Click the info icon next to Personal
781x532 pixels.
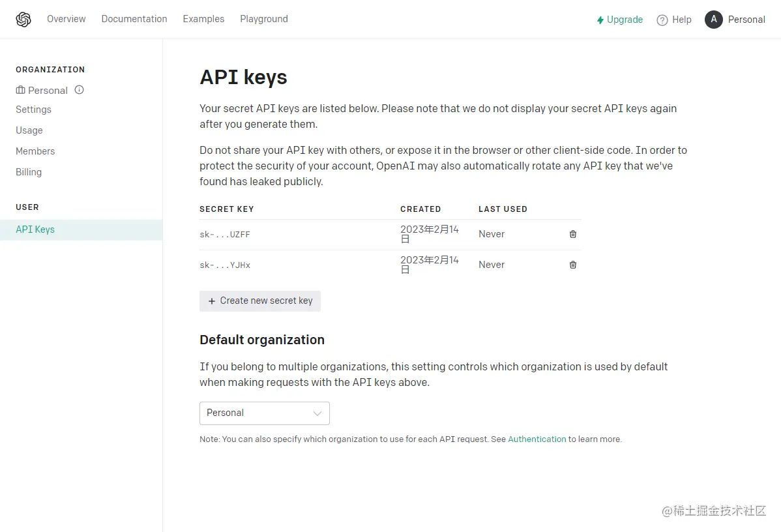(x=79, y=90)
